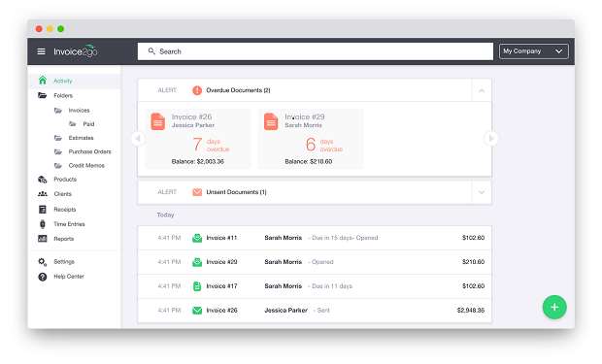Image resolution: width=602 pixels, height=364 pixels.
Task: Click the Overdue Documents alert icon
Action: pos(197,90)
